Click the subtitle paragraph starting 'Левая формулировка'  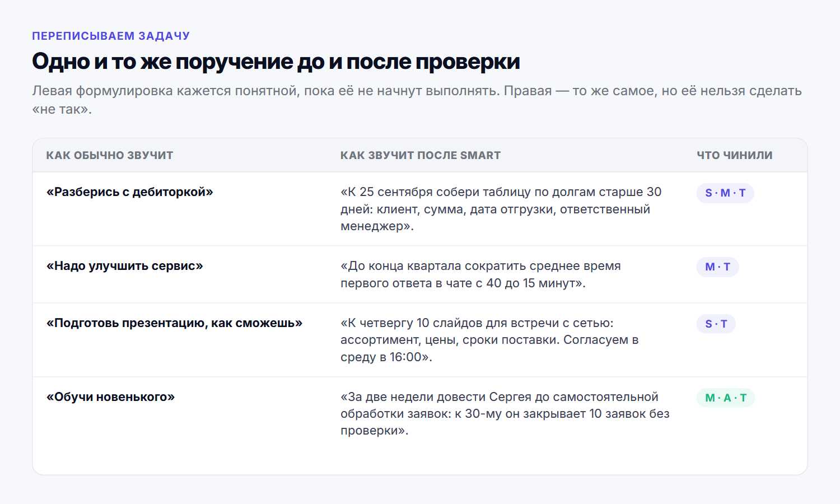coord(417,100)
